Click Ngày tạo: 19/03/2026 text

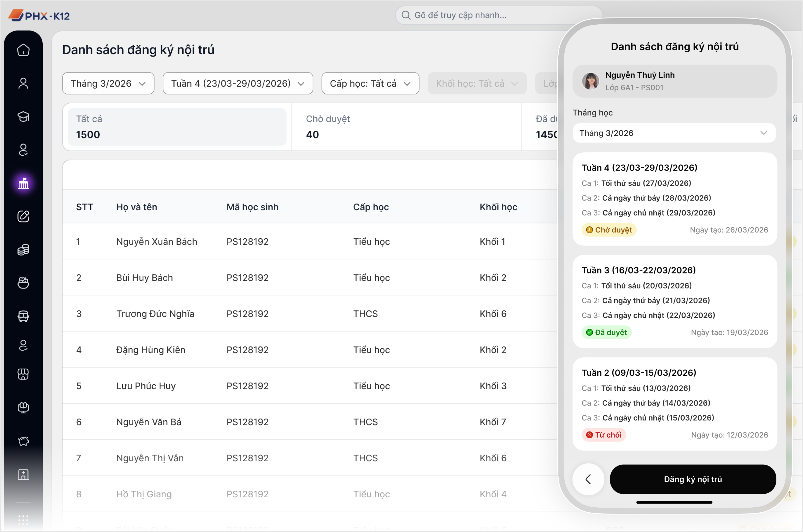click(x=729, y=332)
